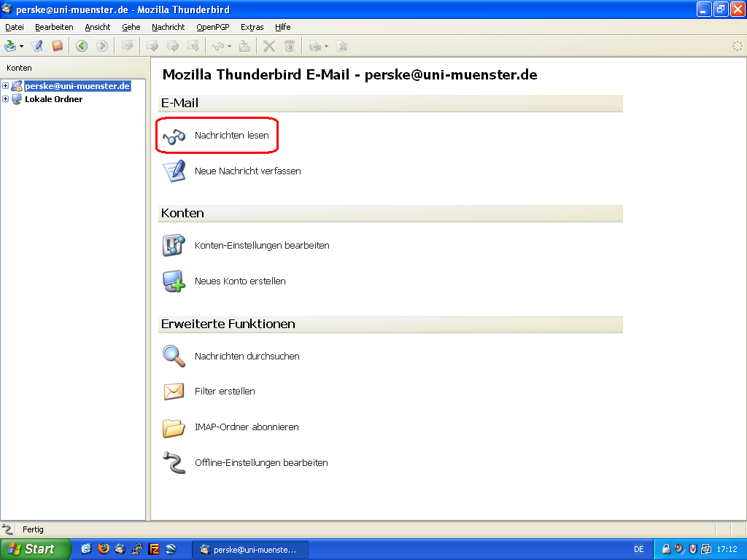Image resolution: width=747 pixels, height=560 pixels.
Task: Open the address book toolbar icon
Action: pos(57,46)
